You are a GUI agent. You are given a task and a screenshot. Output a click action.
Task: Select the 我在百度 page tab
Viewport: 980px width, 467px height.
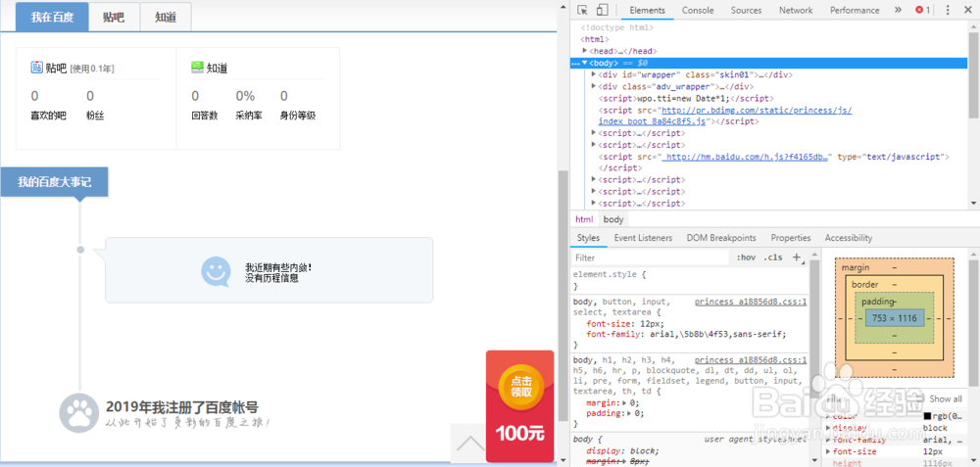click(x=52, y=17)
